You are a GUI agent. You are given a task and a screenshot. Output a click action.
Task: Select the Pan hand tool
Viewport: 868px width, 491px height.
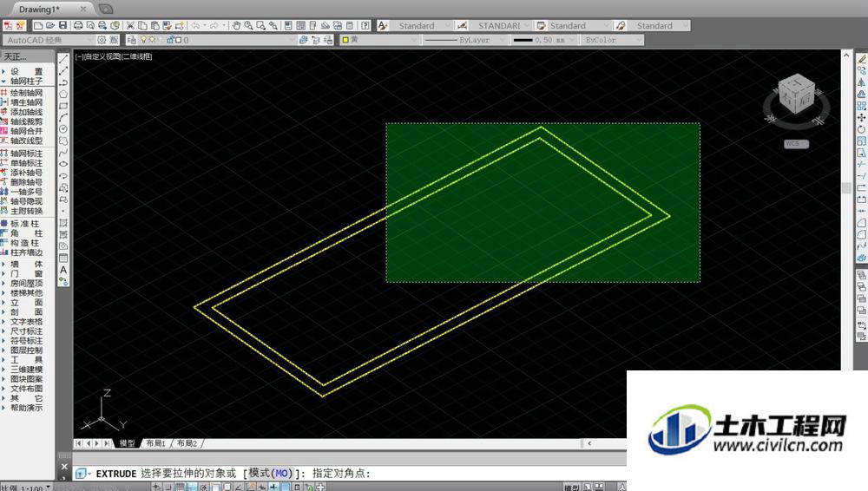pyautogui.click(x=236, y=25)
